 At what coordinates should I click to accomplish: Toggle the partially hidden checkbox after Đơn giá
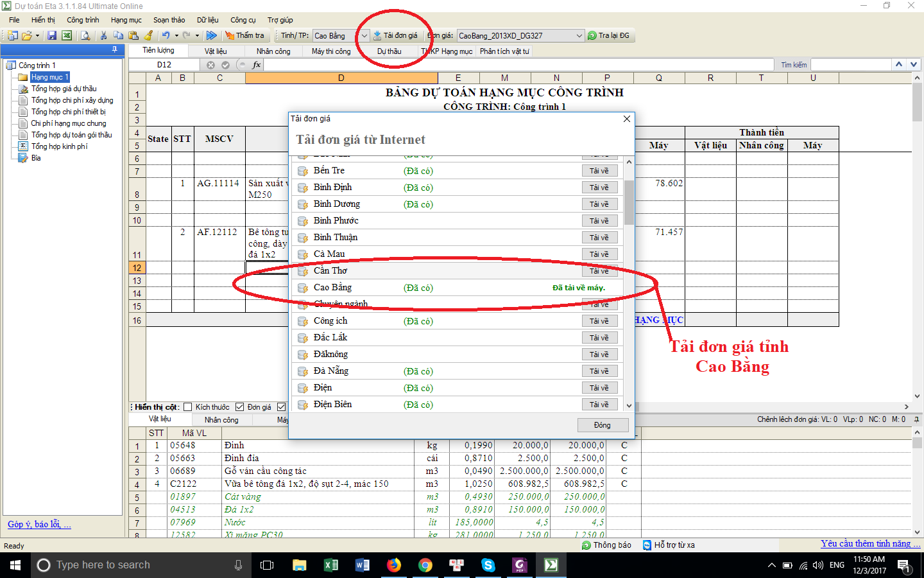pos(281,407)
